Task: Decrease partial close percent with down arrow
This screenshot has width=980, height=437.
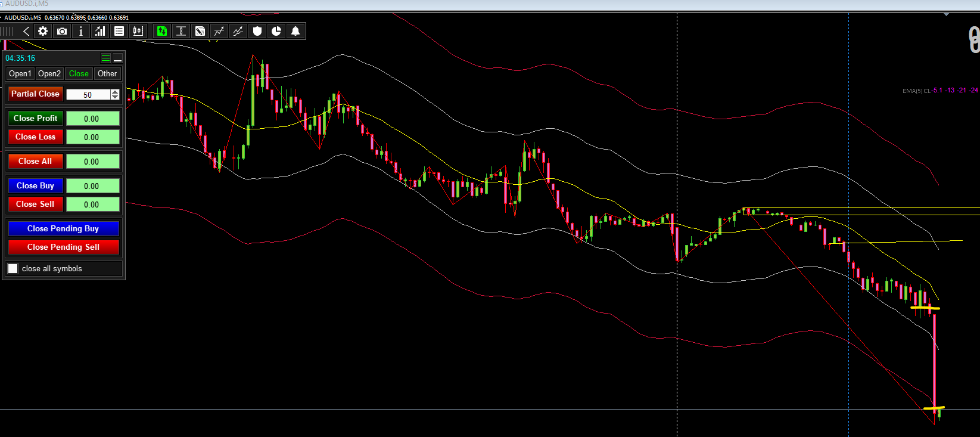Action: (115, 97)
